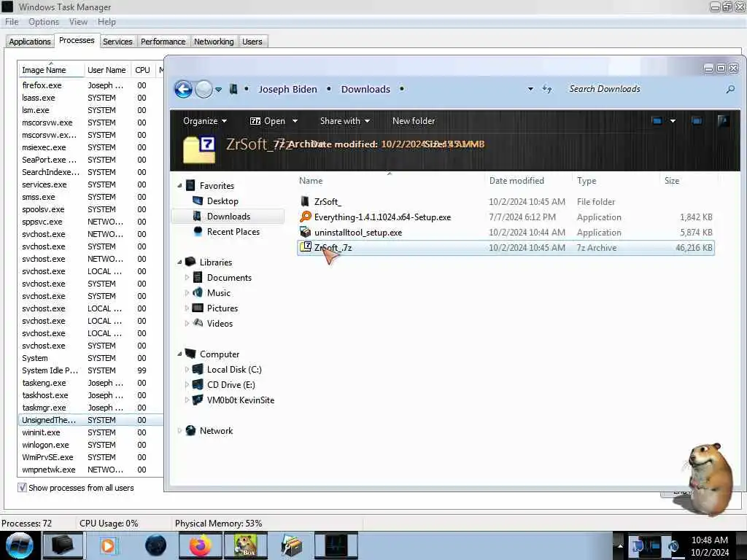Switch to Services tab
The width and height of the screenshot is (747, 560).
[x=117, y=42]
